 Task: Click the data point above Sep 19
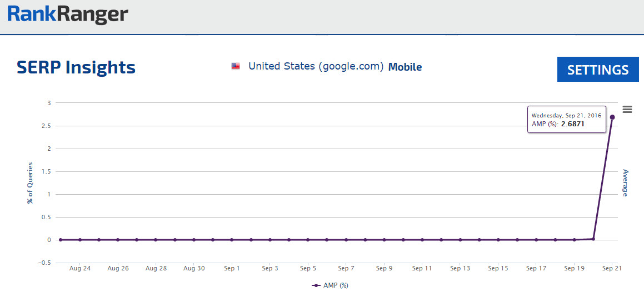point(574,240)
